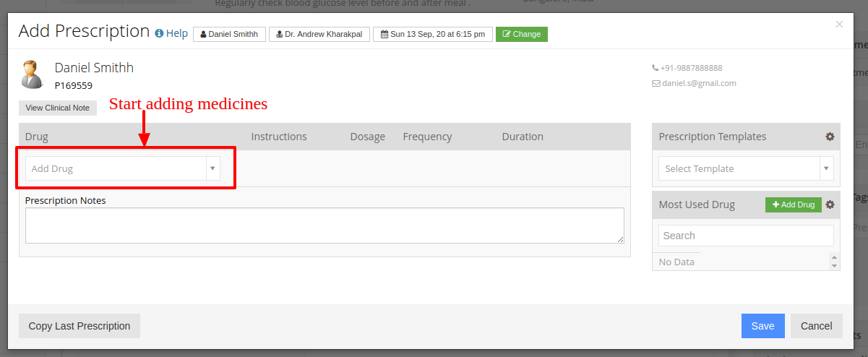Click the Prescription Templates panel title
Image resolution: width=868 pixels, height=357 pixels.
coord(713,137)
